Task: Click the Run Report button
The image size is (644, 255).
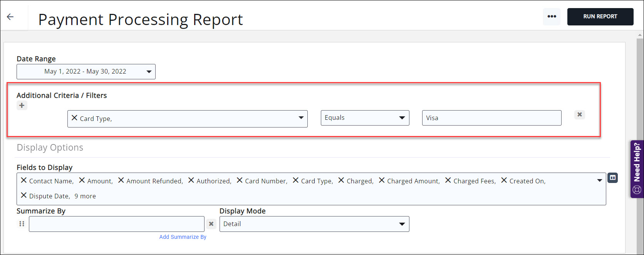Action: [x=600, y=17]
